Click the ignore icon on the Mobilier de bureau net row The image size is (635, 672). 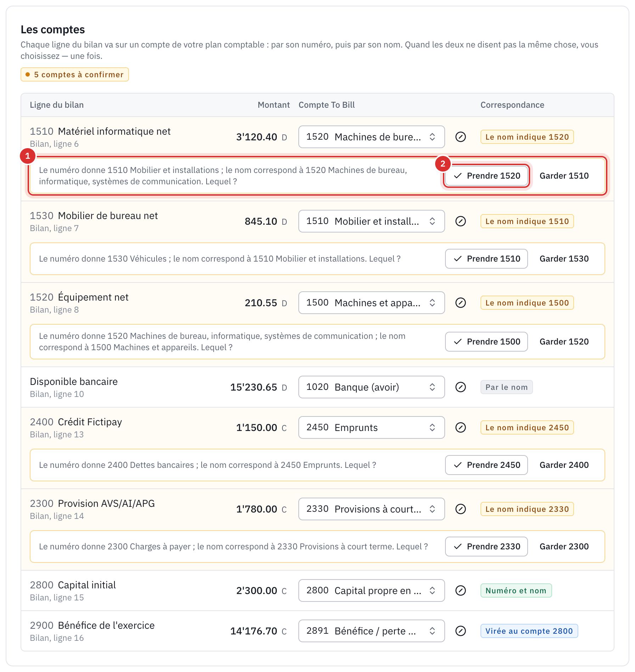click(460, 221)
